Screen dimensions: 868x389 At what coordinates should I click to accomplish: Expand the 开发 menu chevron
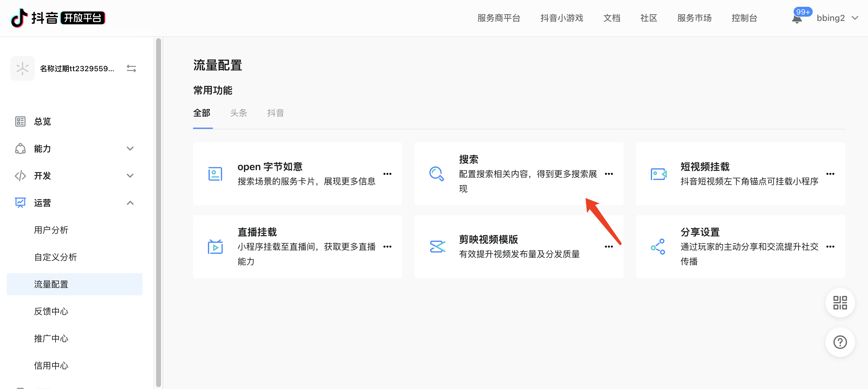click(x=130, y=176)
